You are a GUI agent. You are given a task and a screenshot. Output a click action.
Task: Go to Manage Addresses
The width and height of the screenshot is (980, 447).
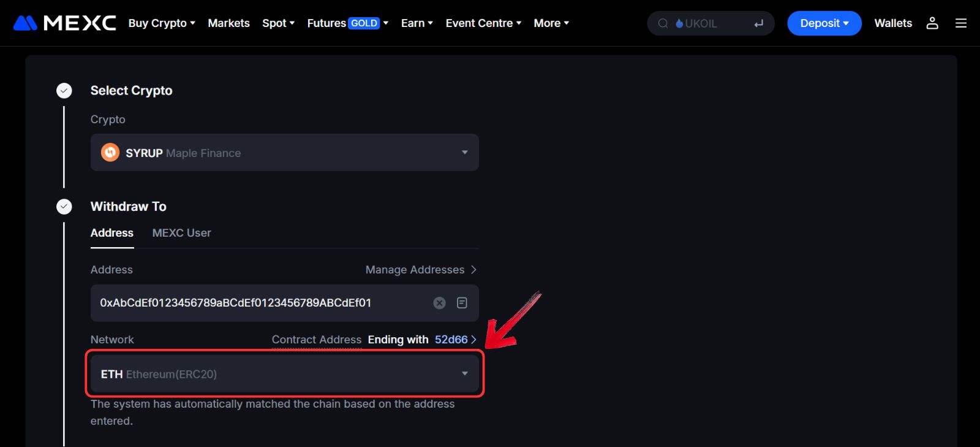coord(420,270)
